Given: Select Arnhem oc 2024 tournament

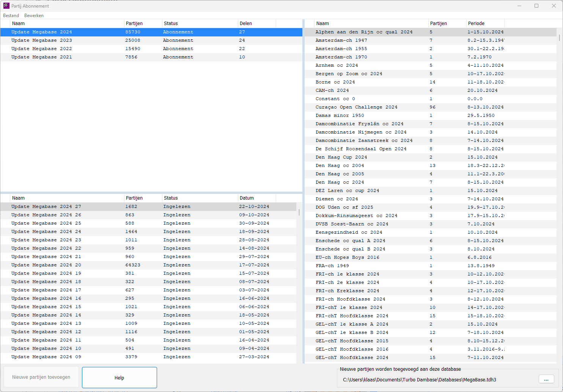Looking at the screenshot, I should (x=431, y=66).
